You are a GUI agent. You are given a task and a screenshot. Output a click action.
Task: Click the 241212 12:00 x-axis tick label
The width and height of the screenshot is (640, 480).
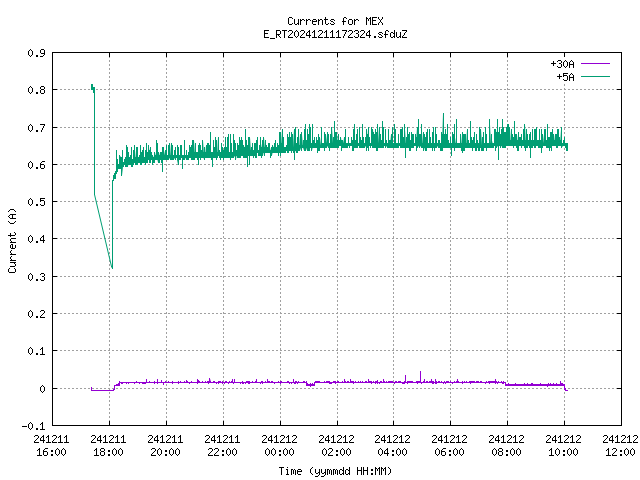[x=620, y=446]
